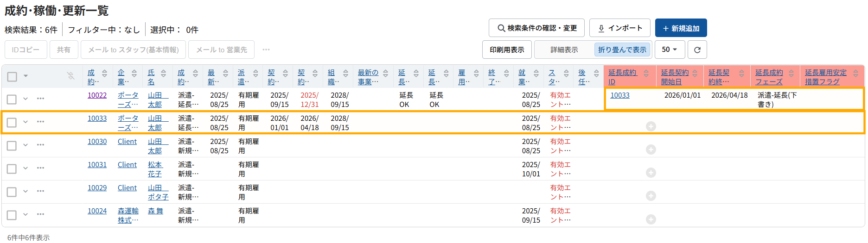Sort by the 延長成約ID column
The image size is (868, 243).
coord(646,74)
